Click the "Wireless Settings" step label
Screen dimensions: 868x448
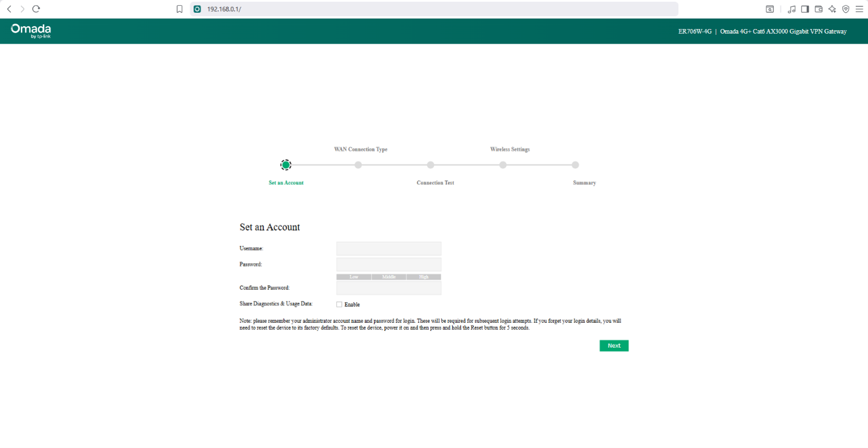tap(510, 150)
